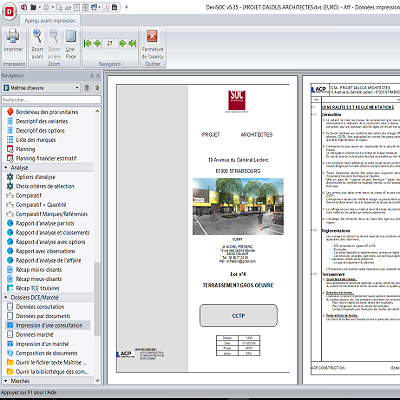Open the Maîtrise d'oeuvre combo box
Image resolution: width=400 pixels, height=400 pixels.
pyautogui.click(x=41, y=88)
